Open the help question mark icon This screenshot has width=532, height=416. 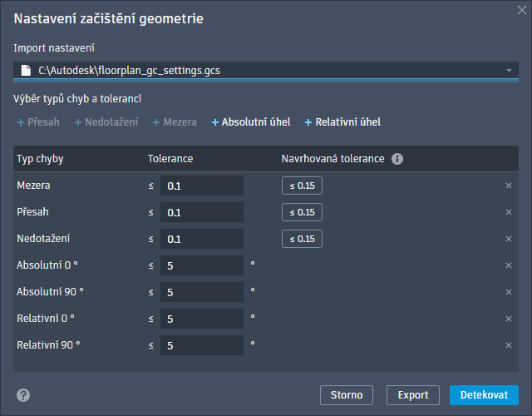23,395
